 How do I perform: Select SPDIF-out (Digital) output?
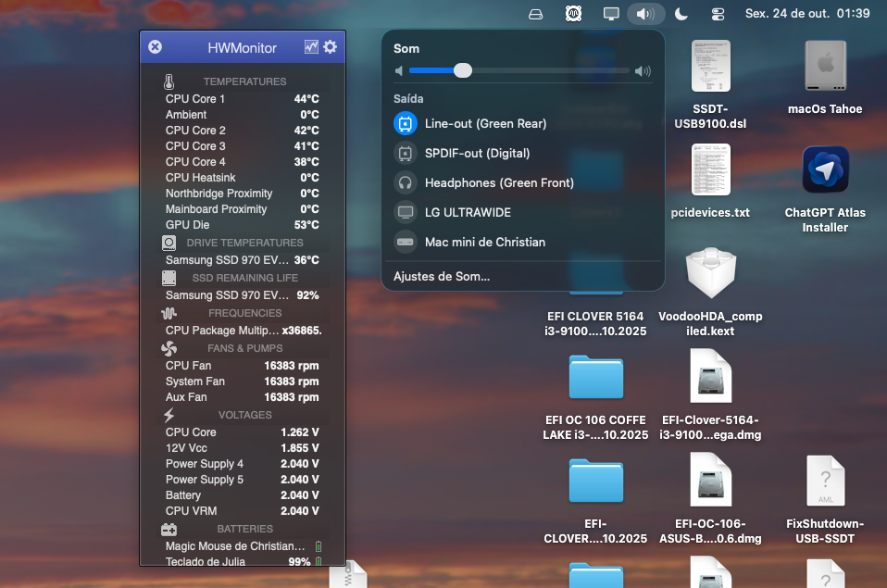point(523,153)
